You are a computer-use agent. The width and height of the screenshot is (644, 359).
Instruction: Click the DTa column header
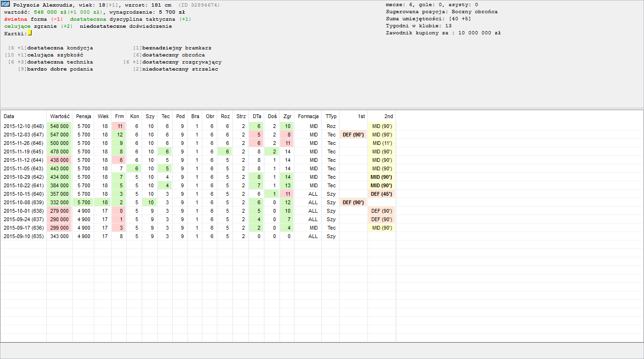point(257,116)
